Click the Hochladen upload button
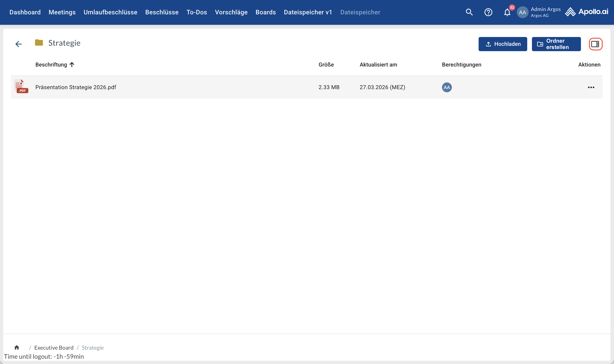Screen dimensions: 614x364 (503, 44)
